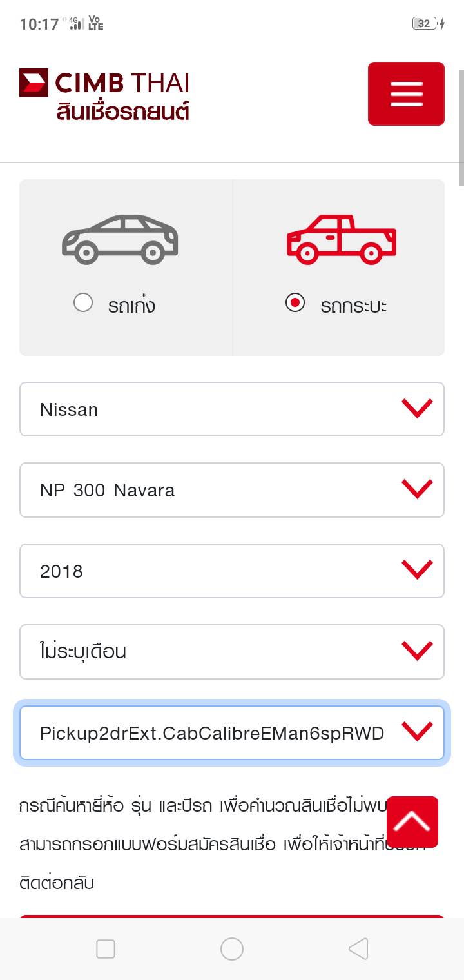This screenshot has width=464, height=980.
Task: Click the สินเชื่อรถยนต์ header text
Action: (122, 112)
